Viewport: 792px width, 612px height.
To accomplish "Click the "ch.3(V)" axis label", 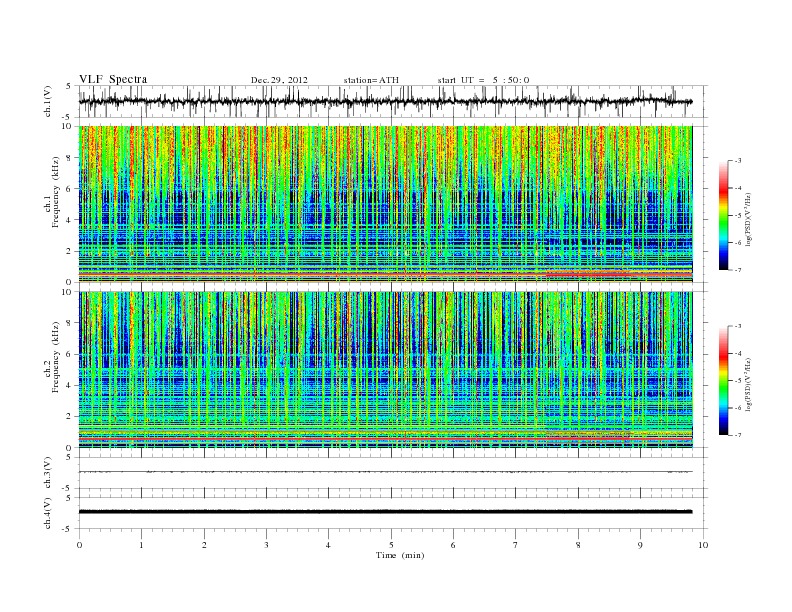I will click(48, 473).
